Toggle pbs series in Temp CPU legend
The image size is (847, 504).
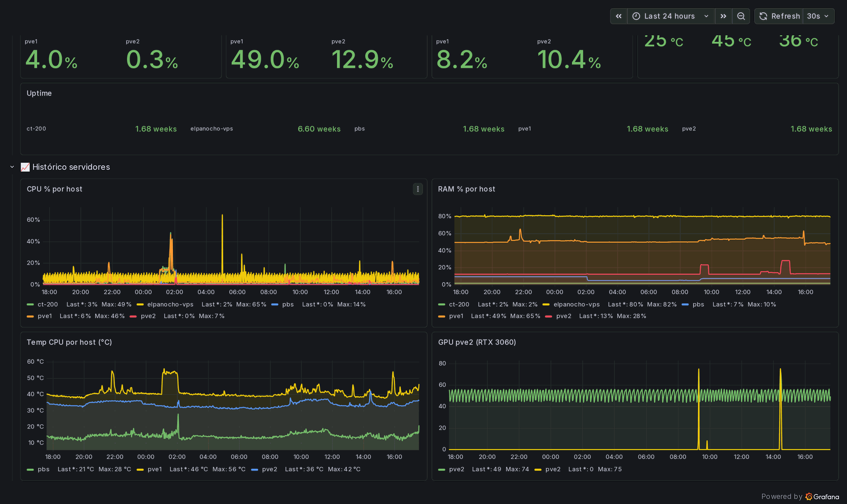click(44, 470)
